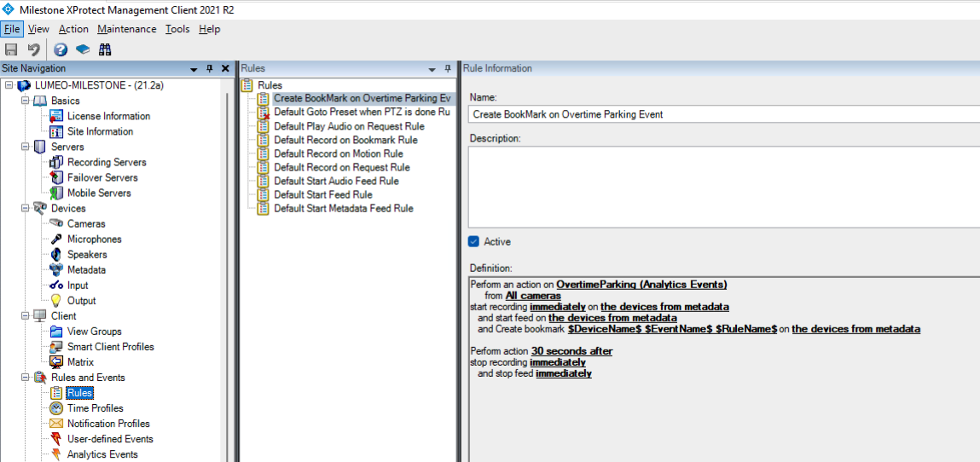Collapse the Devices tree node

(25, 209)
